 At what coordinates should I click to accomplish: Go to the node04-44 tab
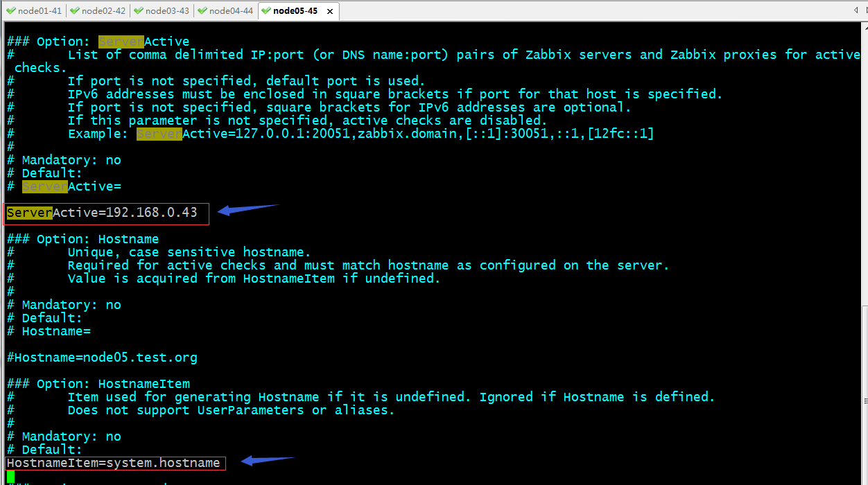(x=225, y=10)
